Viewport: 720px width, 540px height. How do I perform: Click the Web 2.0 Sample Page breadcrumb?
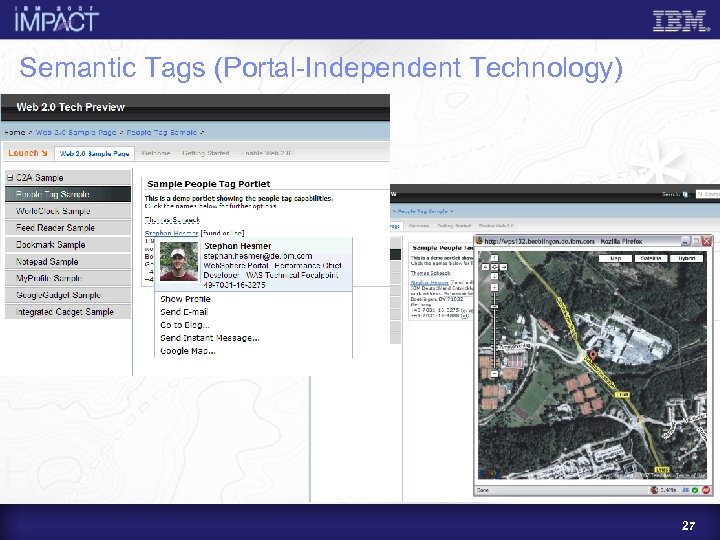pyautogui.click(x=76, y=132)
